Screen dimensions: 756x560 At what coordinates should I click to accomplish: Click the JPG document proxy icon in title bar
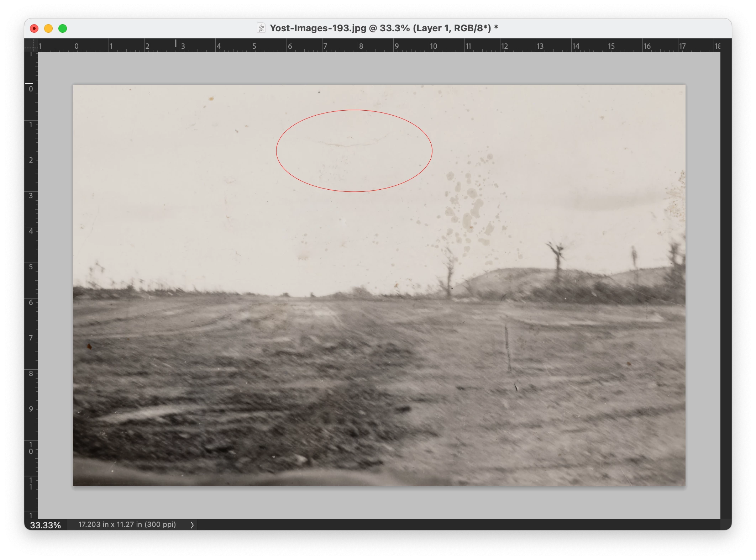coord(261,28)
